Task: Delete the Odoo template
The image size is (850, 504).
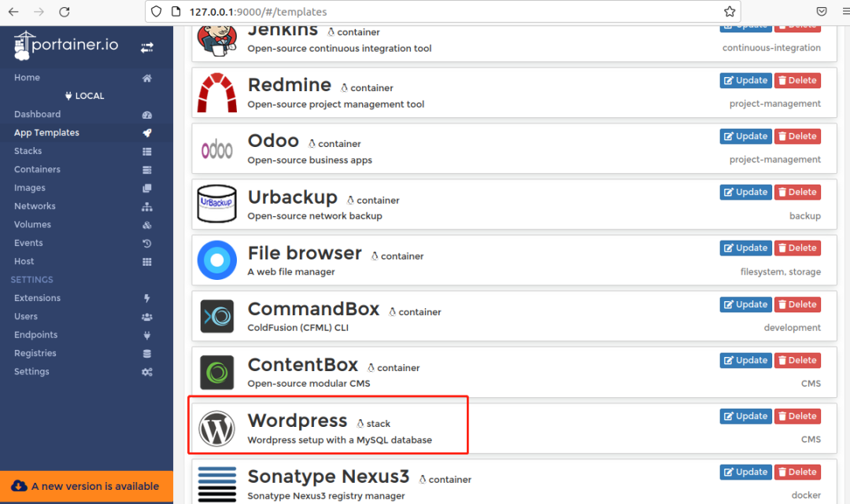Action: pyautogui.click(x=797, y=137)
